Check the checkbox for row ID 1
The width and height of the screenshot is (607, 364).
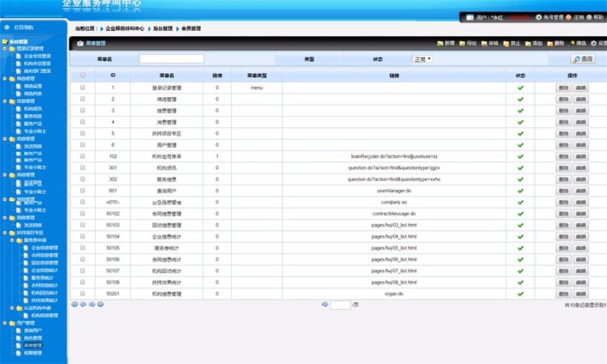82,88
